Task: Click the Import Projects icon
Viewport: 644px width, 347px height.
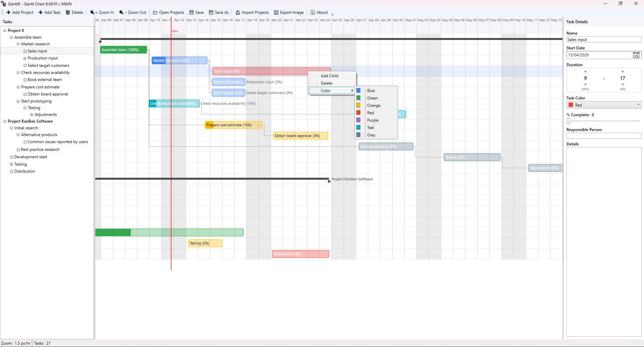Action: (238, 12)
